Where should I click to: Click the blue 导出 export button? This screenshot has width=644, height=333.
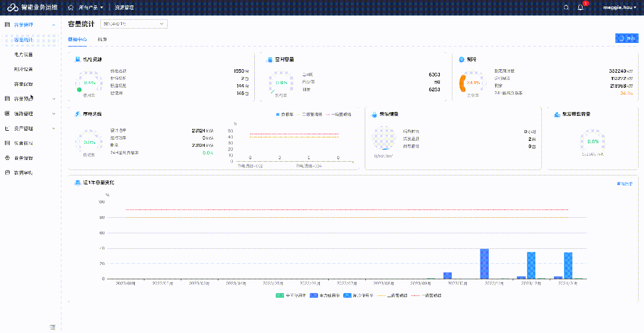pyautogui.click(x=626, y=38)
